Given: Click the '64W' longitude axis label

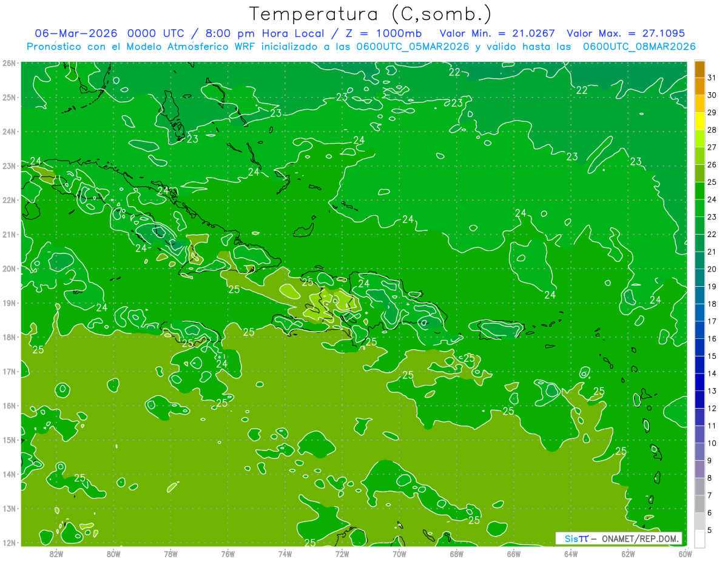Looking at the screenshot, I should [571, 554].
